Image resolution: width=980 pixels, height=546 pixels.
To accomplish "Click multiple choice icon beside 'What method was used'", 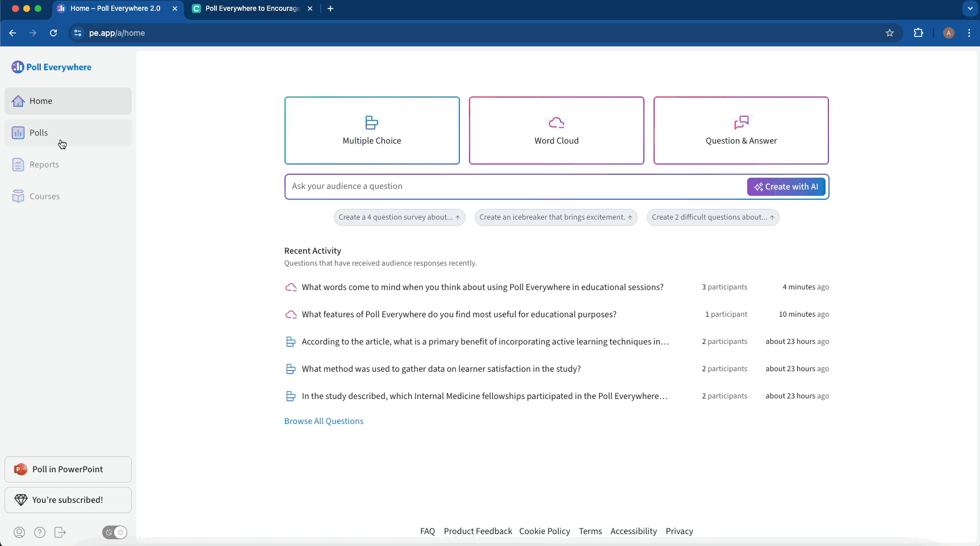I will [x=291, y=369].
